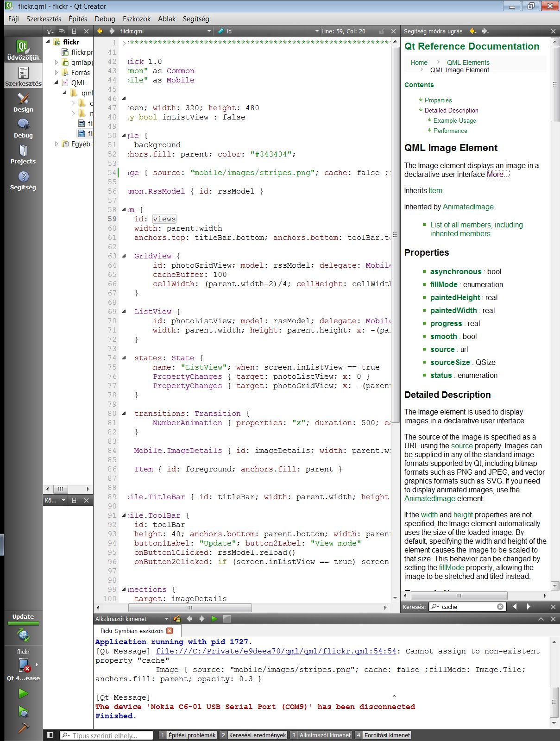Screen dimensions: 560x741
Task: Run the project with the green arrow
Action: pos(23,693)
